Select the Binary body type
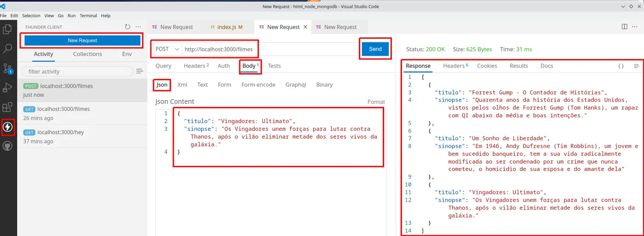Screen dimensions: 644x236 324,85
